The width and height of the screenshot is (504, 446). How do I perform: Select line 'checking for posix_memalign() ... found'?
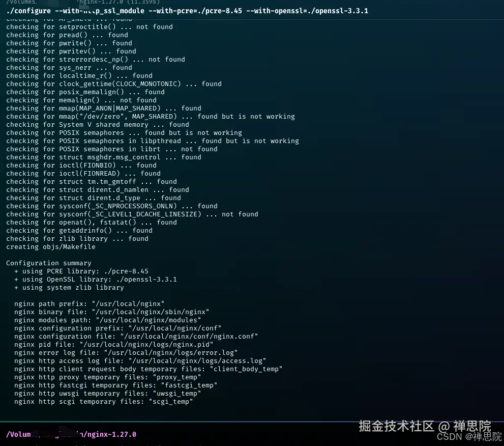pyautogui.click(x=85, y=92)
